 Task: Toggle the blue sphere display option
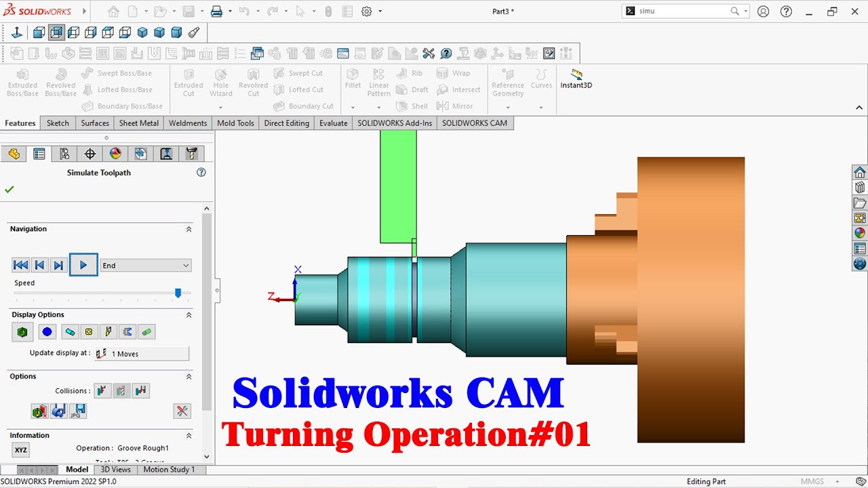pos(47,332)
